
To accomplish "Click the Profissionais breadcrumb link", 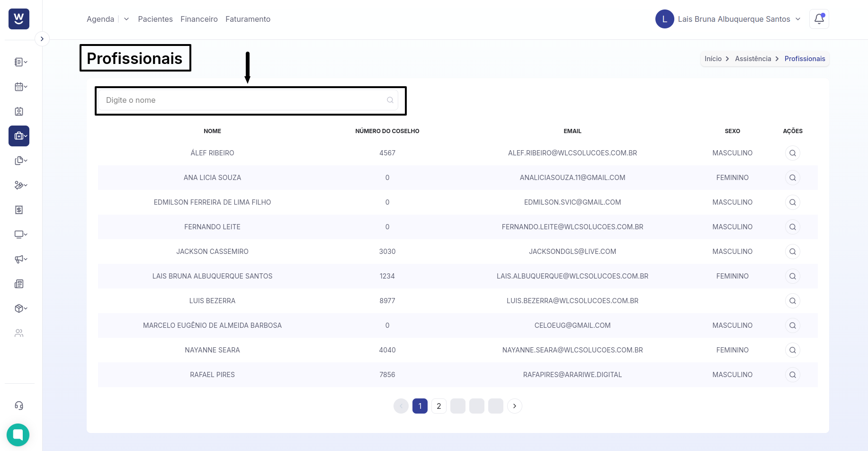I will [x=805, y=59].
